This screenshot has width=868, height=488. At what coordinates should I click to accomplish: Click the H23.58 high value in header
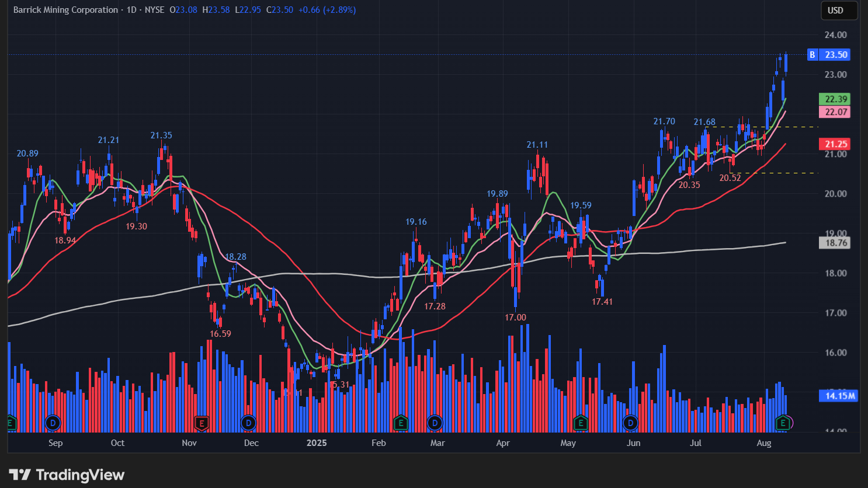(216, 10)
